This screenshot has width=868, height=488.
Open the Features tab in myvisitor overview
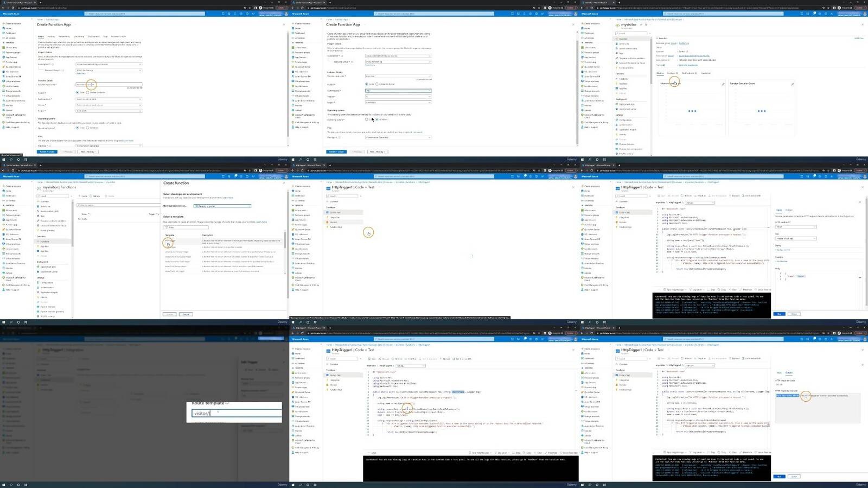[673, 73]
